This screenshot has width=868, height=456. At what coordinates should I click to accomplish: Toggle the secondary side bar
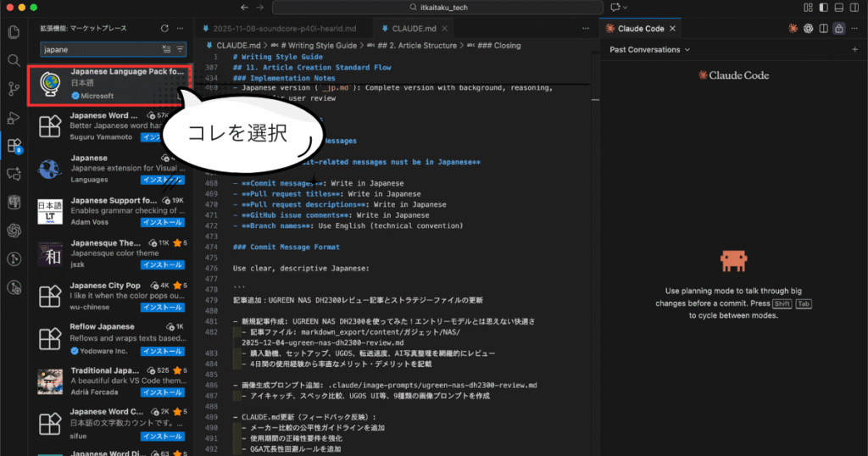[854, 7]
